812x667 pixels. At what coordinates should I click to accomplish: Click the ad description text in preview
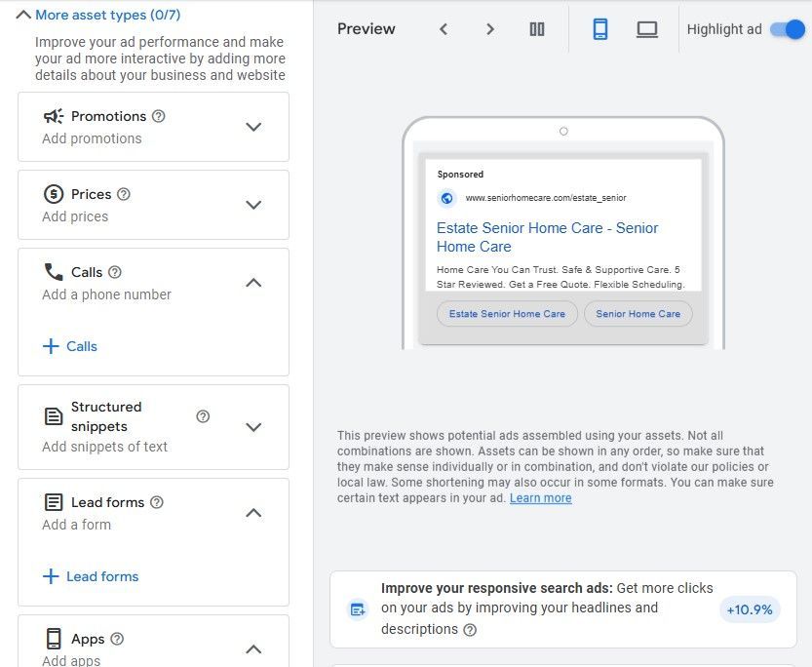coord(561,277)
